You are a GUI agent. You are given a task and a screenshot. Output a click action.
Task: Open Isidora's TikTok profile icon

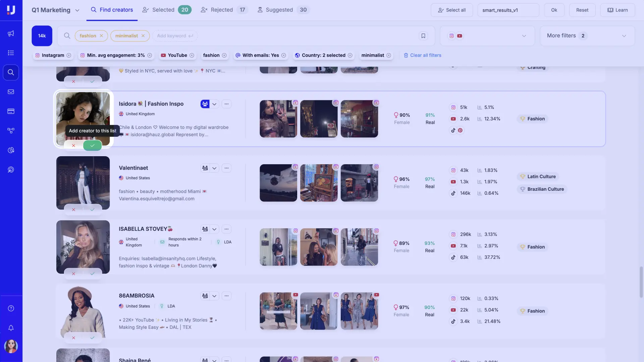click(453, 130)
